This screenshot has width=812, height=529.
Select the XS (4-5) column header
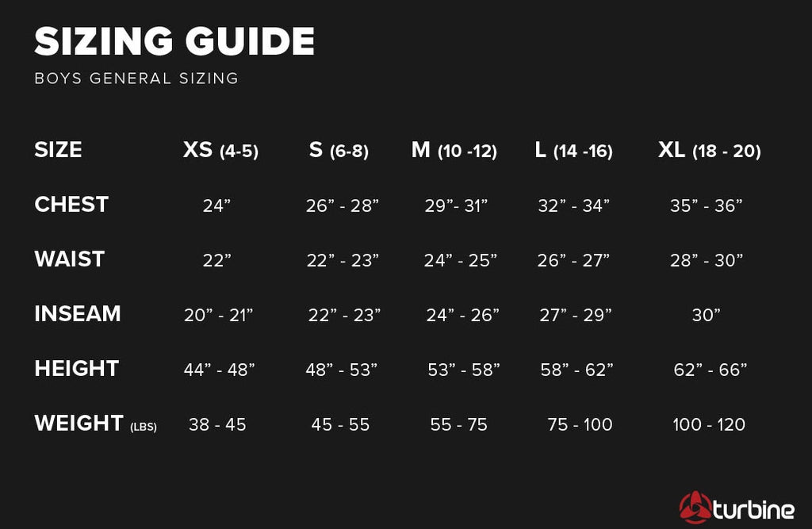coord(220,150)
